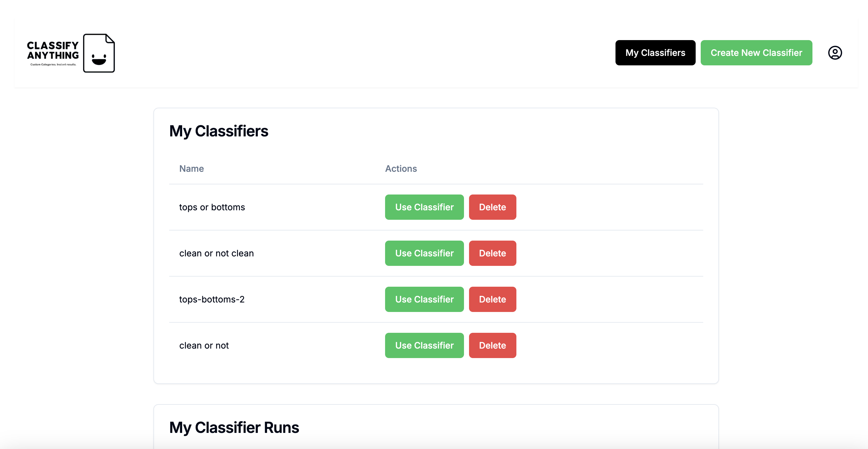Click the Classify Anything logo text

(x=53, y=51)
